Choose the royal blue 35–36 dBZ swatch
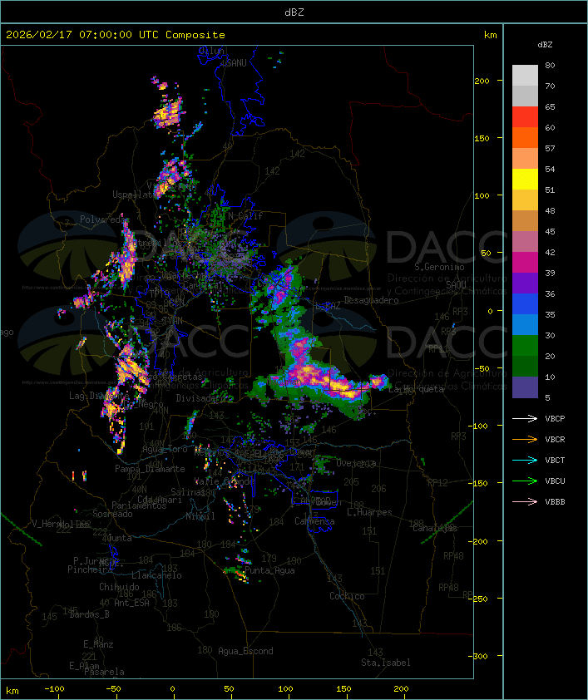Screen dimensions: 588x700 525,304
